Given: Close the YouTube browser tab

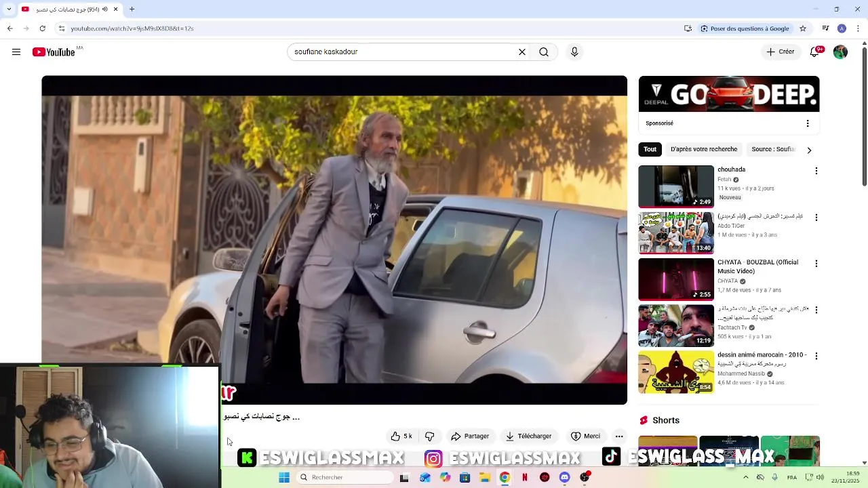Looking at the screenshot, I should click(115, 9).
